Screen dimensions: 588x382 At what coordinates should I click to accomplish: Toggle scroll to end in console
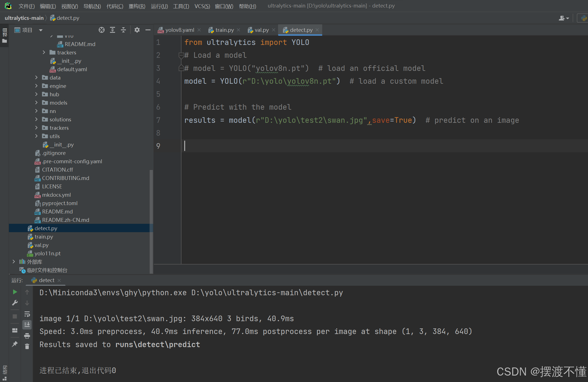[x=27, y=325]
